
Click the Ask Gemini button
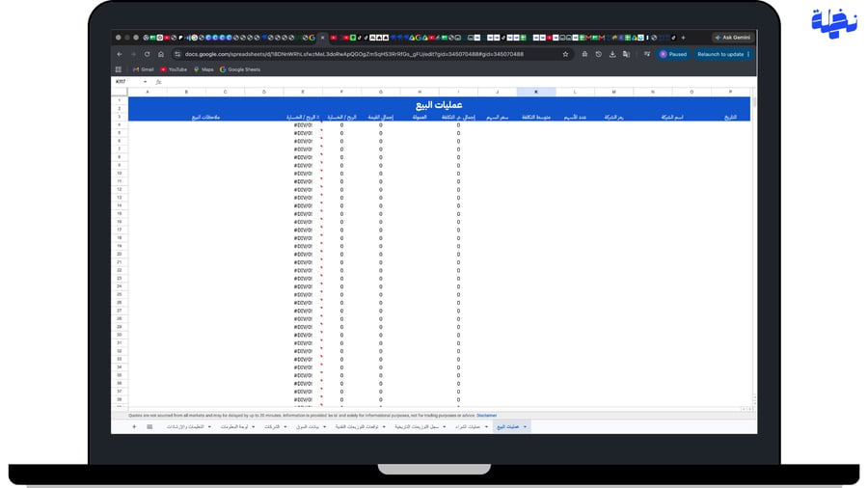pos(732,38)
